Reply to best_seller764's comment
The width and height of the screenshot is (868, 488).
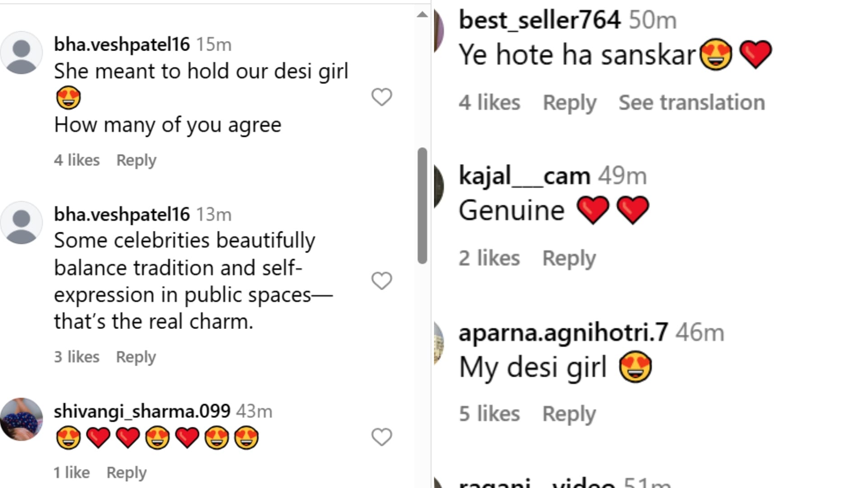pyautogui.click(x=569, y=103)
